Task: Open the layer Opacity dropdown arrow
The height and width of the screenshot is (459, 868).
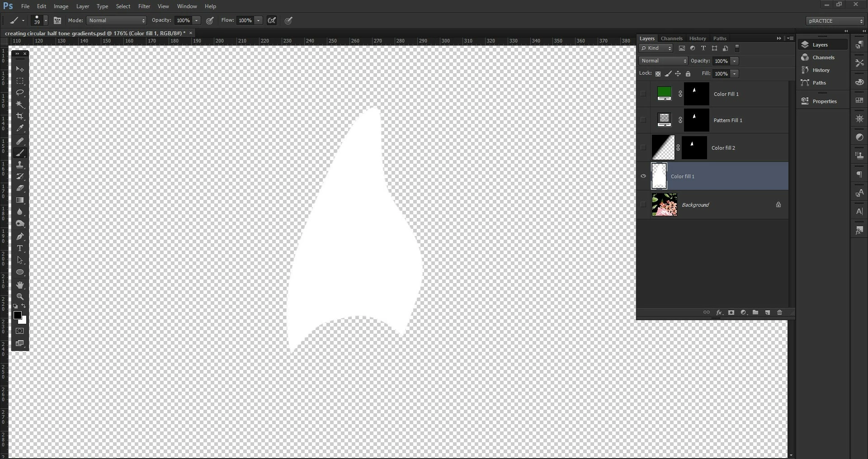Action: coord(734,61)
